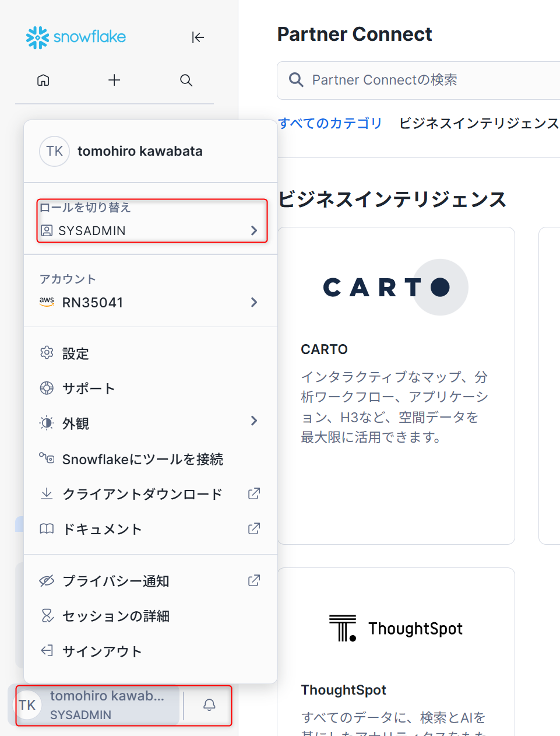Viewport: 560px width, 736px height.
Task: Click the RN35041 account name
Action: (x=93, y=302)
